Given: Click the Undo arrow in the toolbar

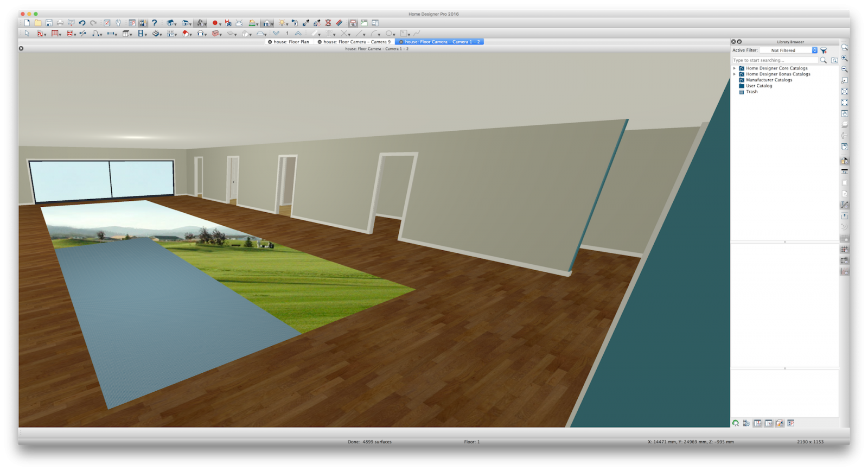Looking at the screenshot, I should click(x=82, y=23).
